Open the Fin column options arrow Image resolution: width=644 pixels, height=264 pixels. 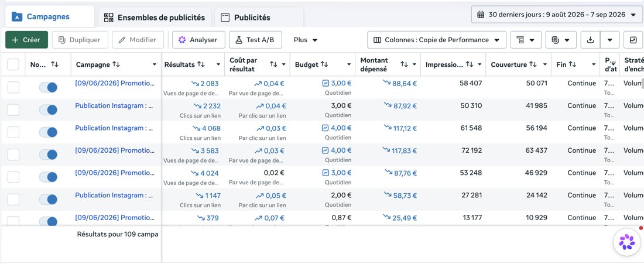(x=594, y=64)
